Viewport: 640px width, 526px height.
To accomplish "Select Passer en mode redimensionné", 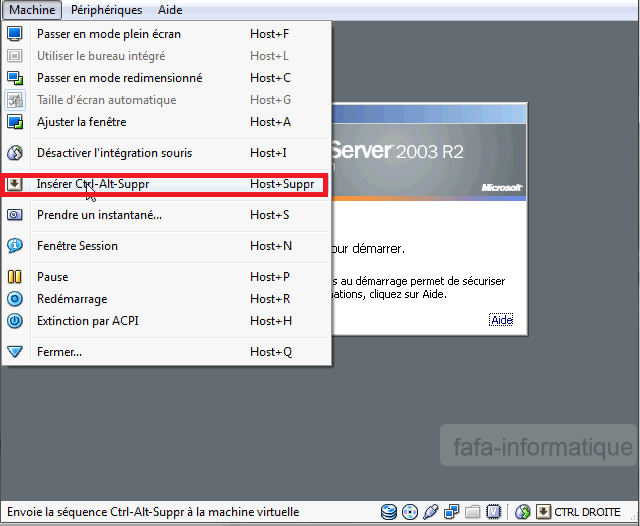I will tap(167, 78).
